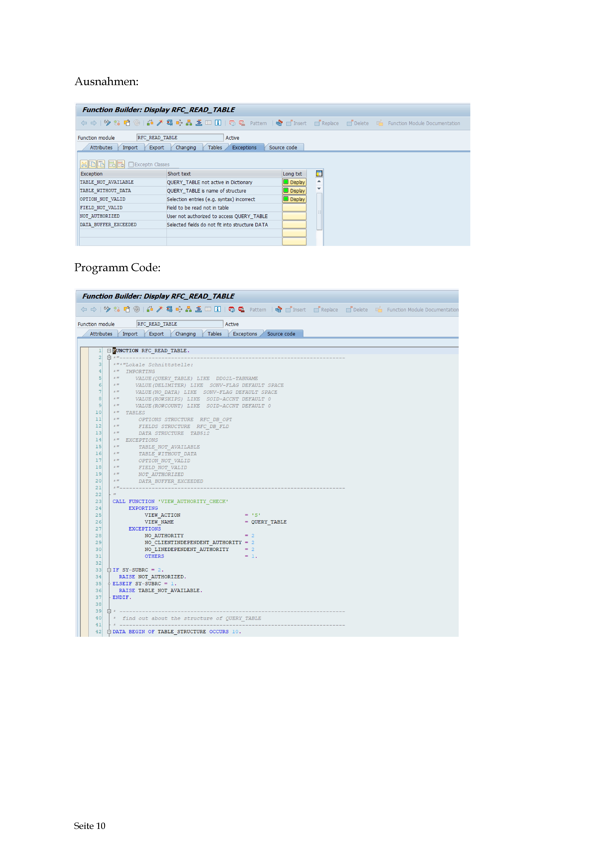Click Exception table vertical scrollbar track
The width and height of the screenshot is (614, 868).
319,212
